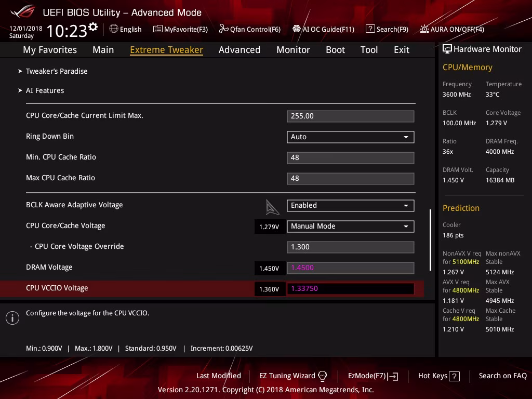This screenshot has width=532, height=399.
Task: Open the Tool tab
Action: point(369,50)
